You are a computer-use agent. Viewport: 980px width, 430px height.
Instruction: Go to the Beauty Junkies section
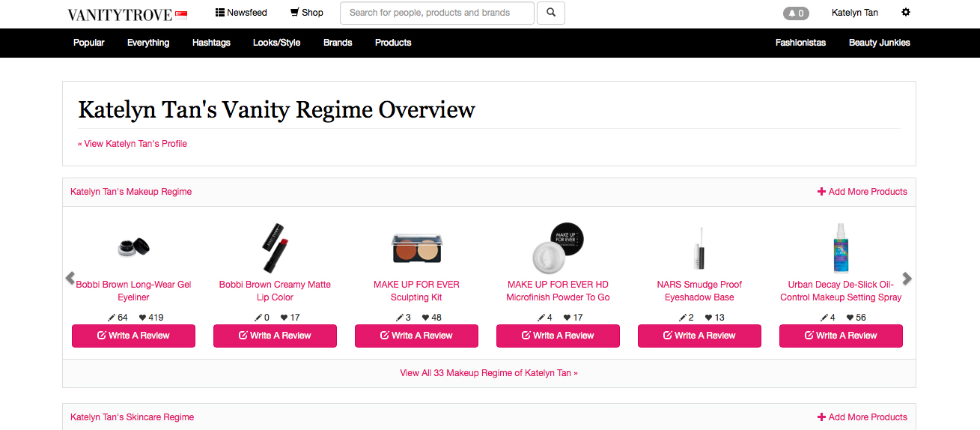point(879,43)
